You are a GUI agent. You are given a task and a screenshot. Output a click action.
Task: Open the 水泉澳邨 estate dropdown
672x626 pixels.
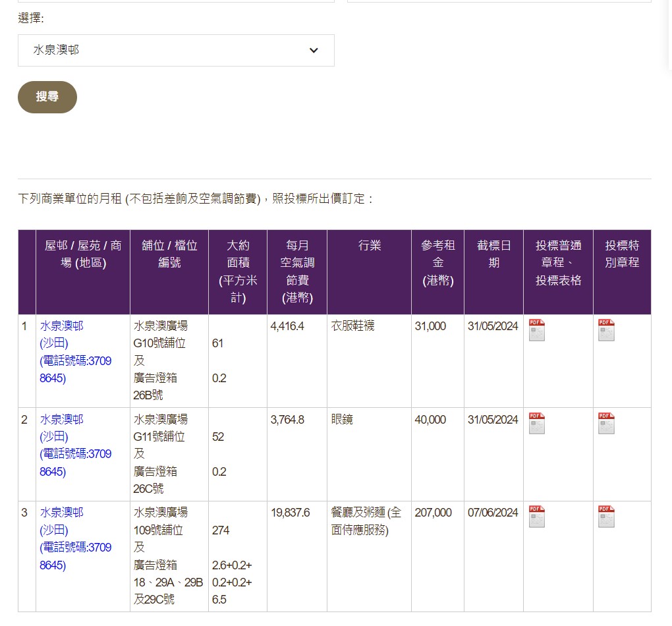coord(176,50)
